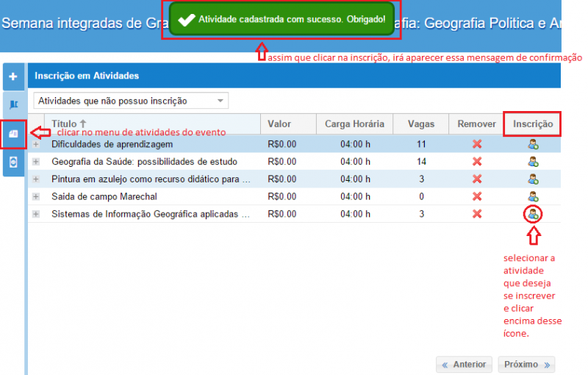The width and height of the screenshot is (588, 375).
Task: Expand the Dificuldades de aprendizagem row
Action: (x=36, y=145)
